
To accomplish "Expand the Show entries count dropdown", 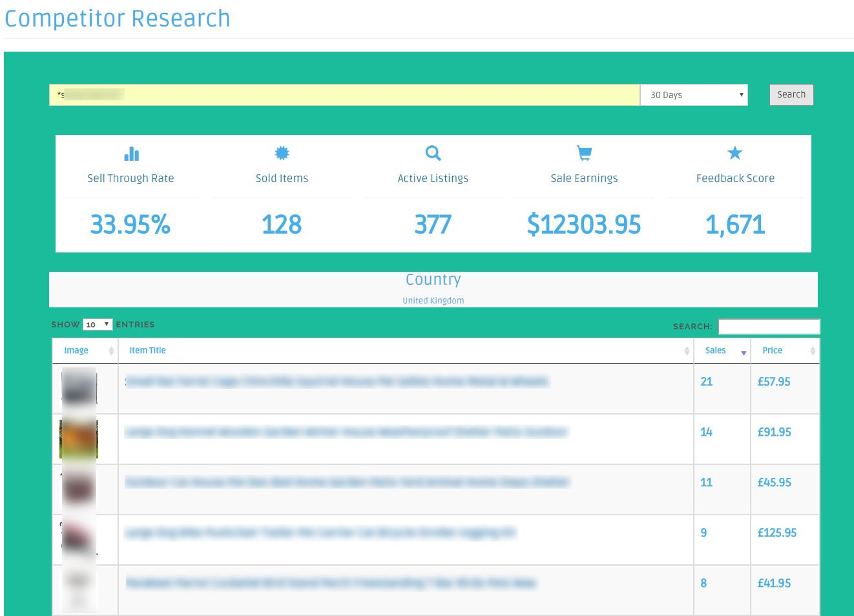I will 98,324.
